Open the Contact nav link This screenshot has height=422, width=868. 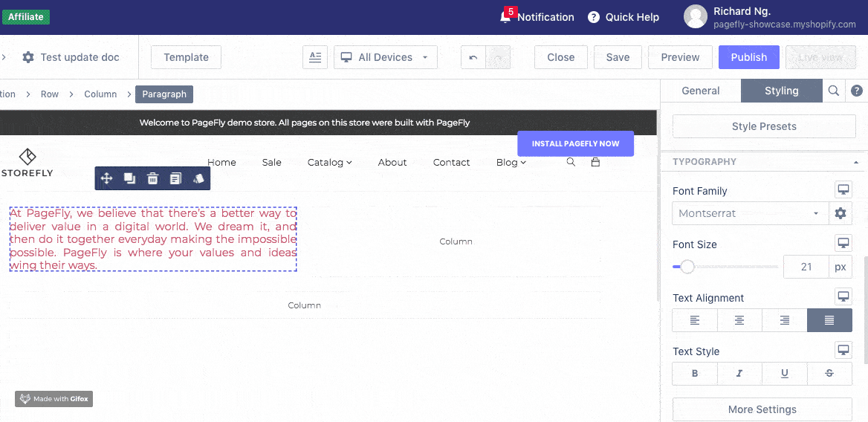(x=452, y=162)
